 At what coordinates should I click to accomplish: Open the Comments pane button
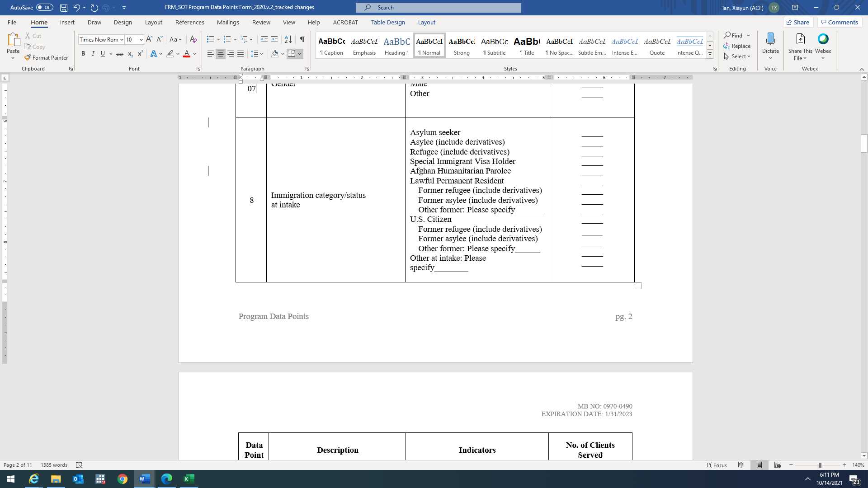840,22
